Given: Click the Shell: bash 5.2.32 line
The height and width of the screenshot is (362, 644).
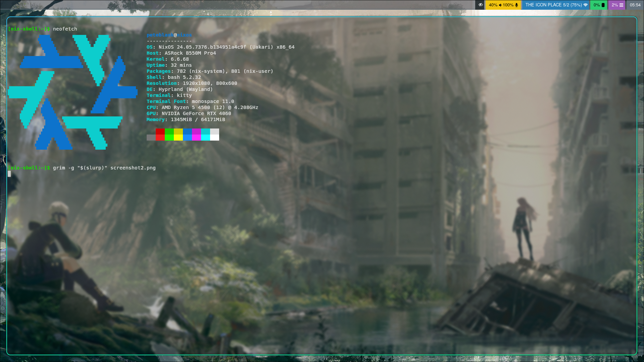Looking at the screenshot, I should click(x=174, y=77).
